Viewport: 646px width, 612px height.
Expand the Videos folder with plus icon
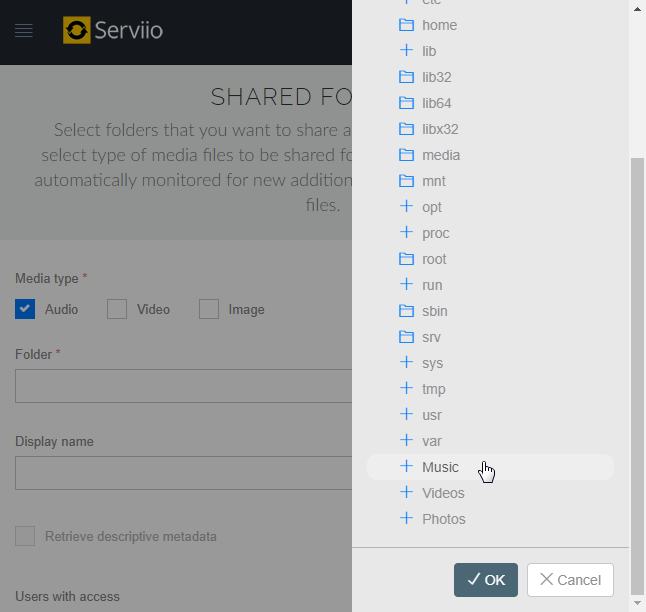click(407, 492)
